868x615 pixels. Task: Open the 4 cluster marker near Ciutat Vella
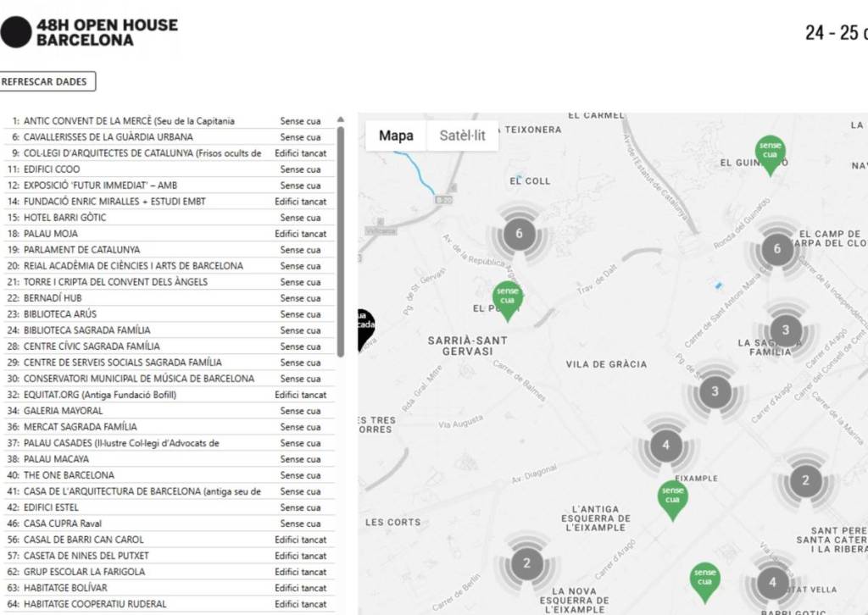tap(772, 582)
